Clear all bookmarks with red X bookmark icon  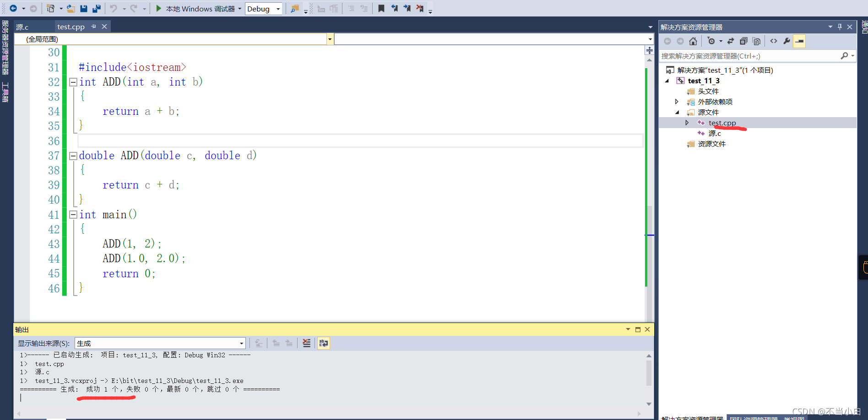point(420,8)
